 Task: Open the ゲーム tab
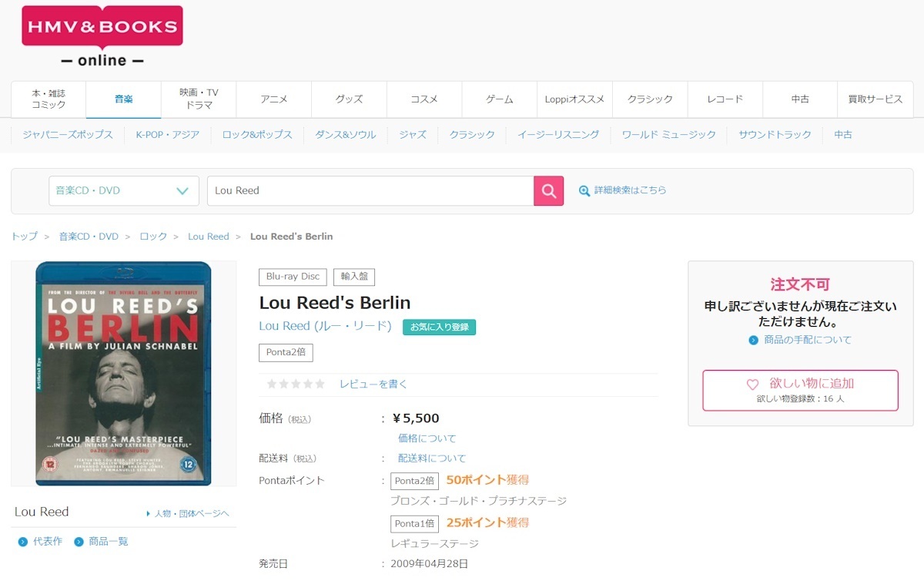499,99
